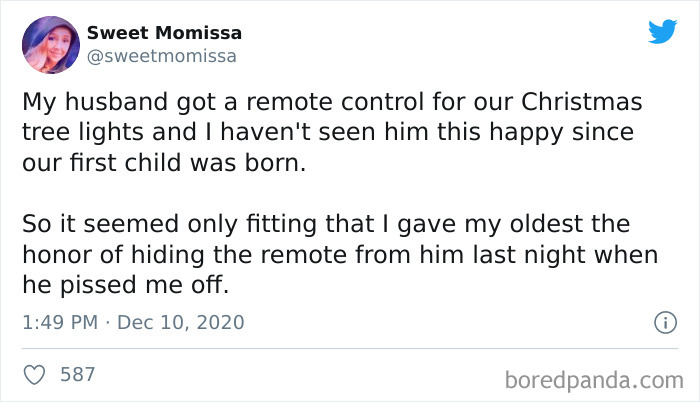The height and width of the screenshot is (402, 700).
Task: Click the word "husband" in the tweet
Action: [x=117, y=102]
